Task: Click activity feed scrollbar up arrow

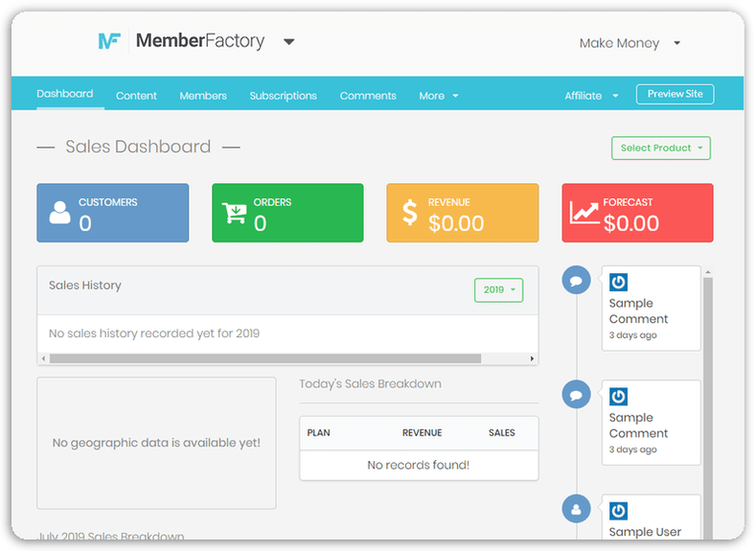Action: [x=708, y=272]
